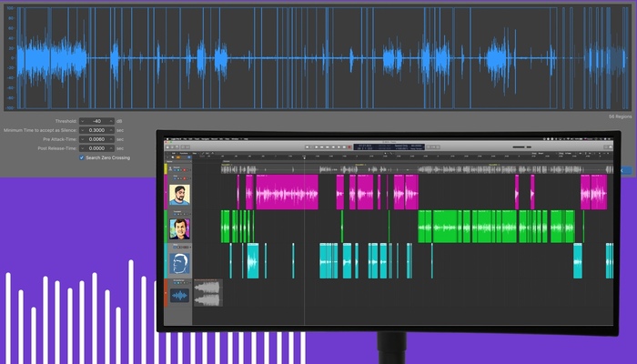Screen dimensions: 637x364
Task: Lower the Minimum Time to accept as Silence
Action: pyautogui.click(x=81, y=130)
